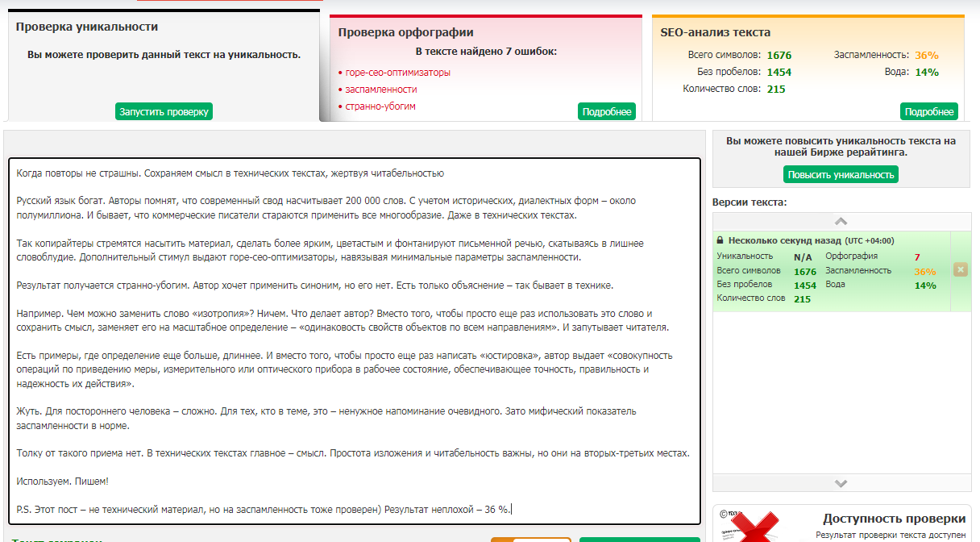Switch to the 'Проверка орфографии' tab

405,32
